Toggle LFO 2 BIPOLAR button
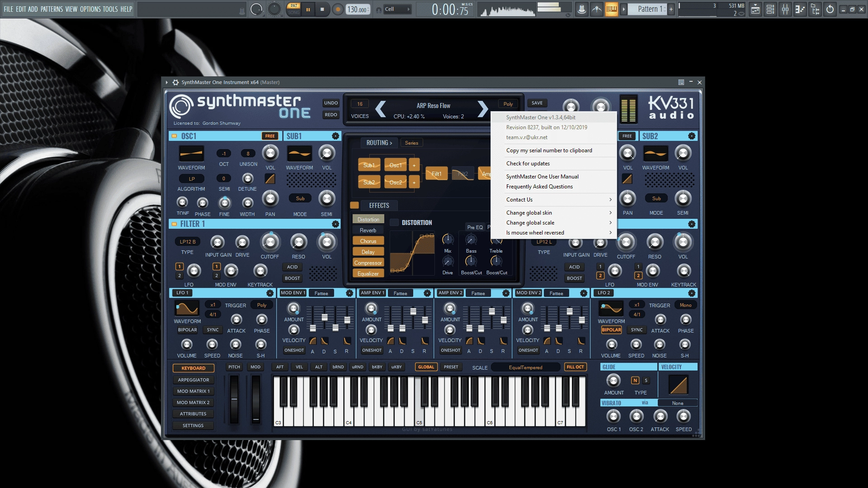This screenshot has height=488, width=868. pos(611,330)
